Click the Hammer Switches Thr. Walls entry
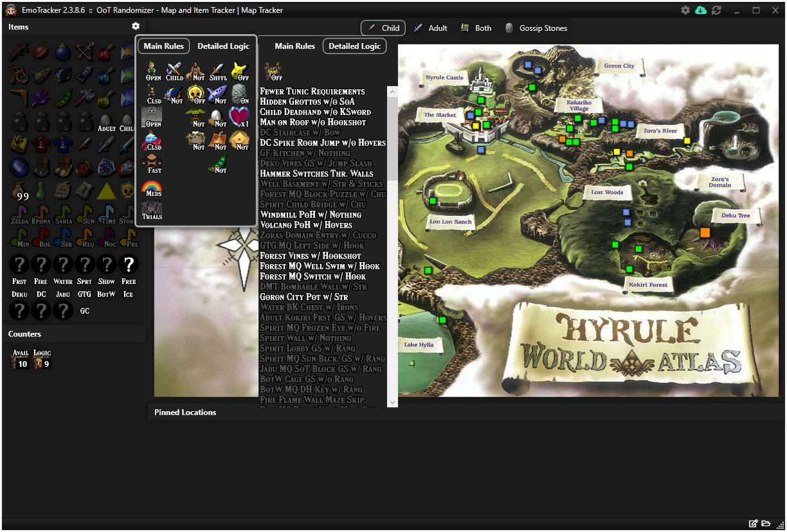Viewport: 787px width, 532px height. point(316,173)
